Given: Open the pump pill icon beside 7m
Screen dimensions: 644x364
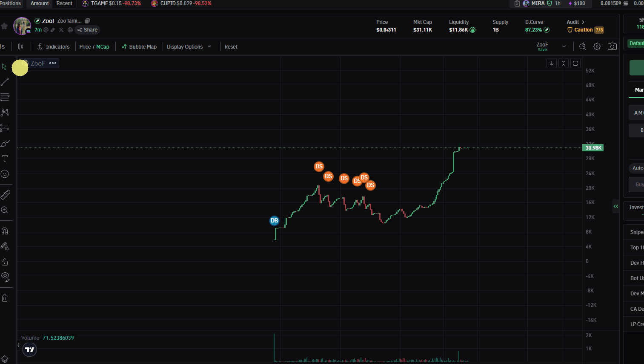Looking at the screenshot, I should 53,30.
